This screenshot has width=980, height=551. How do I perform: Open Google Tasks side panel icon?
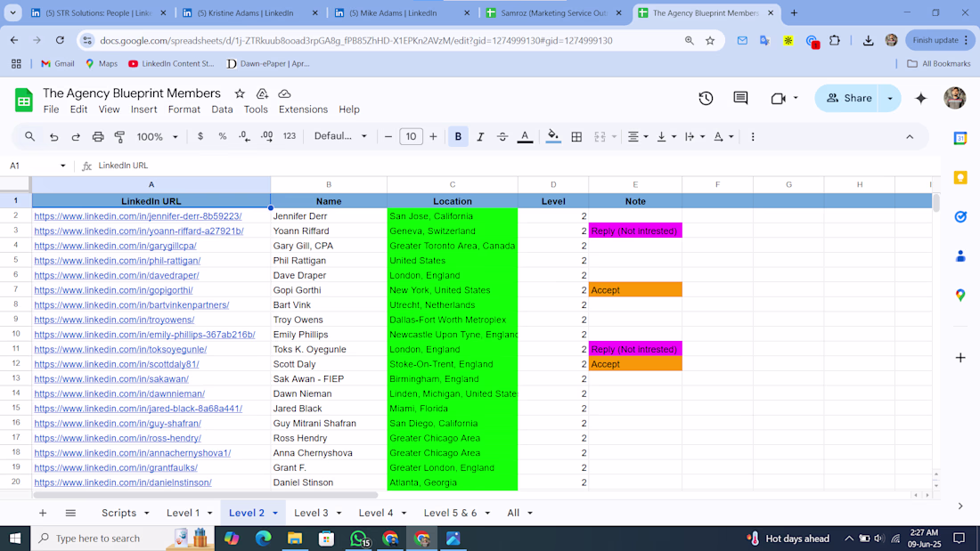coord(960,217)
